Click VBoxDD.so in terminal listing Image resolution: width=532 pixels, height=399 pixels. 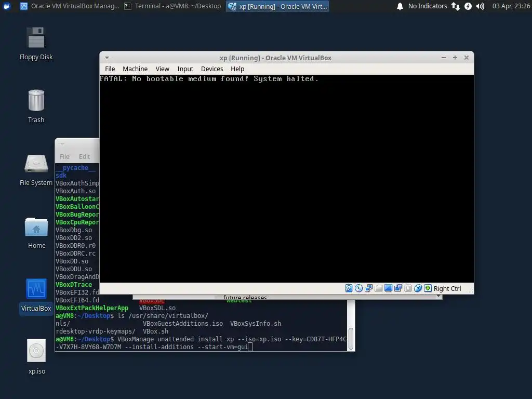72,261
